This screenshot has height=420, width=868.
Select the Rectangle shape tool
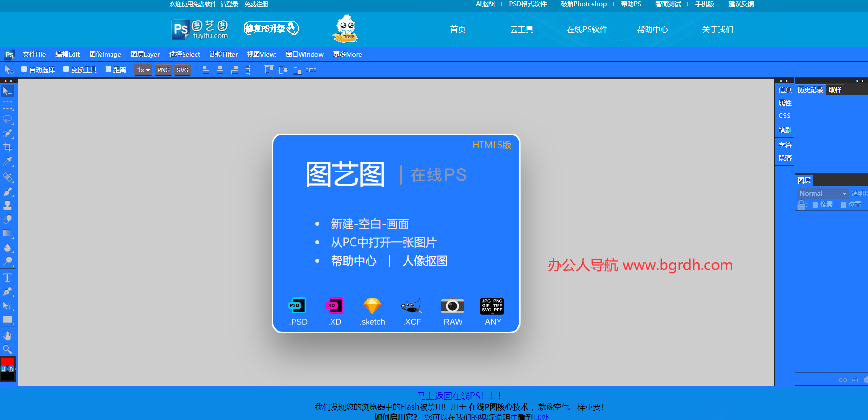tap(8, 320)
